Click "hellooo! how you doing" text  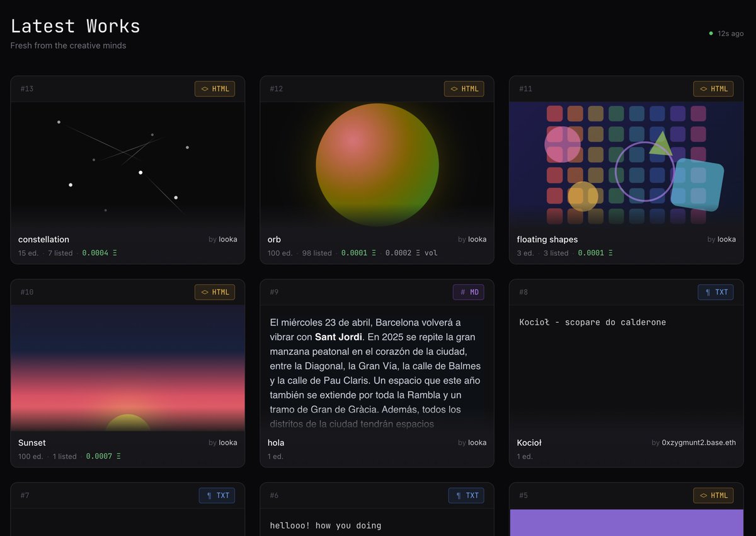point(326,525)
